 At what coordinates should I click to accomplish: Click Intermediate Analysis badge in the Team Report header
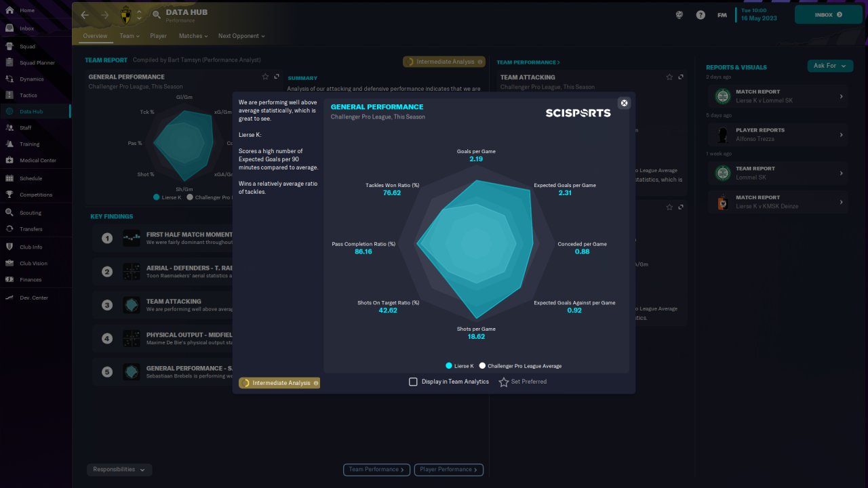pos(444,62)
